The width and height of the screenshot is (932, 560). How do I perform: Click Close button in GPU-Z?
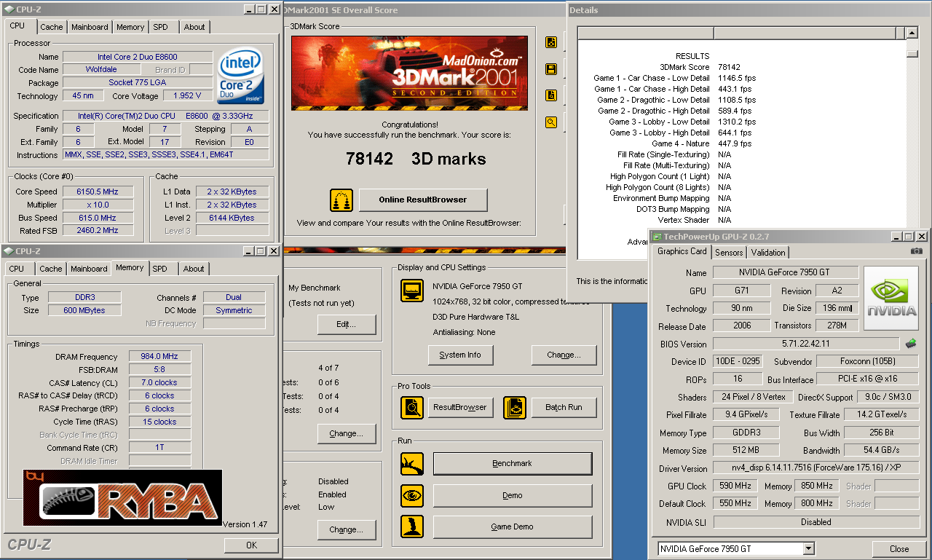pos(899,549)
